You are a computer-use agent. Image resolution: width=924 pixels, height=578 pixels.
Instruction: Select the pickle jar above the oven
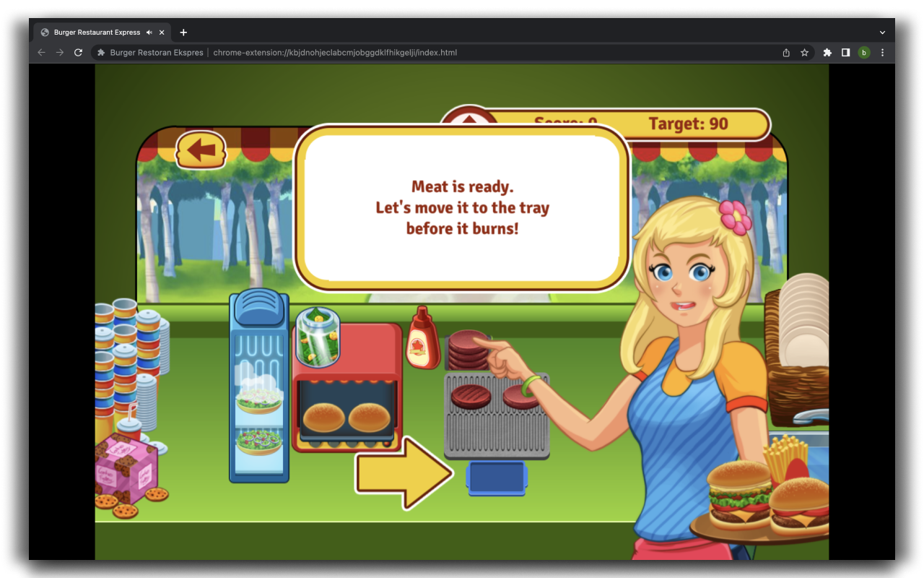(x=318, y=336)
